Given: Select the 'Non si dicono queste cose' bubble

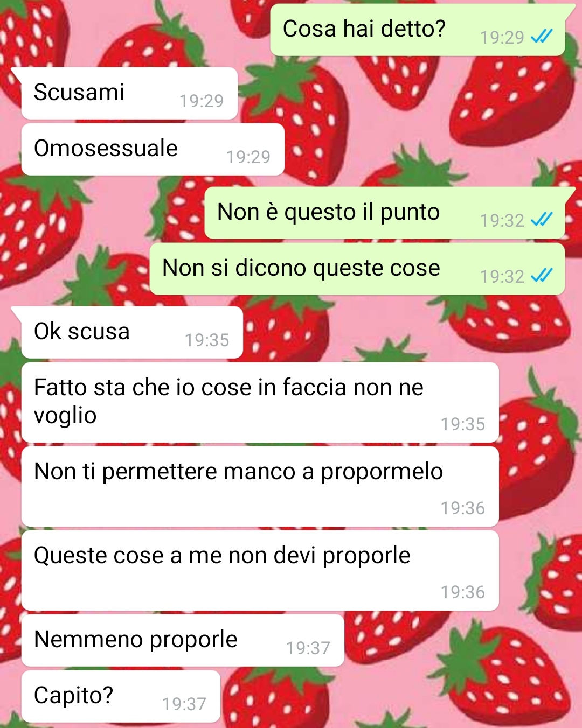Looking at the screenshot, I should (x=357, y=269).
